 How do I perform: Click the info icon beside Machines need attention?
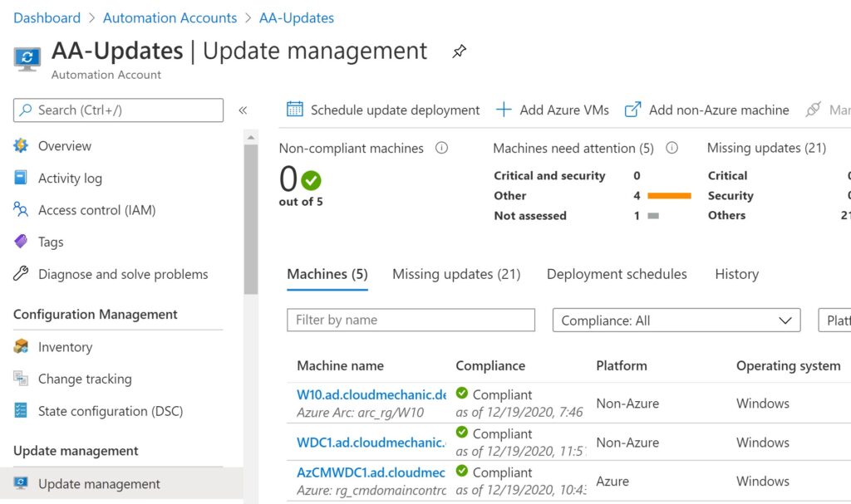pyautogui.click(x=671, y=148)
